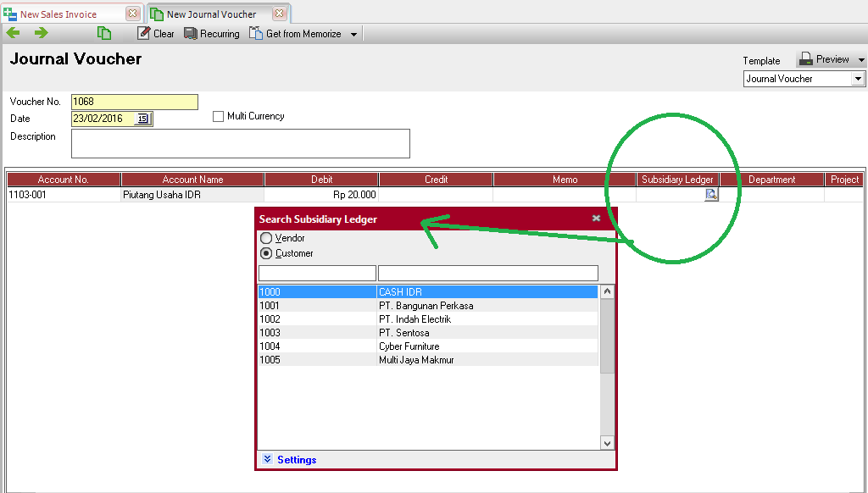The height and width of the screenshot is (493, 868).
Task: Select PT. Bangunan Perkasa in the list
Action: coord(426,306)
